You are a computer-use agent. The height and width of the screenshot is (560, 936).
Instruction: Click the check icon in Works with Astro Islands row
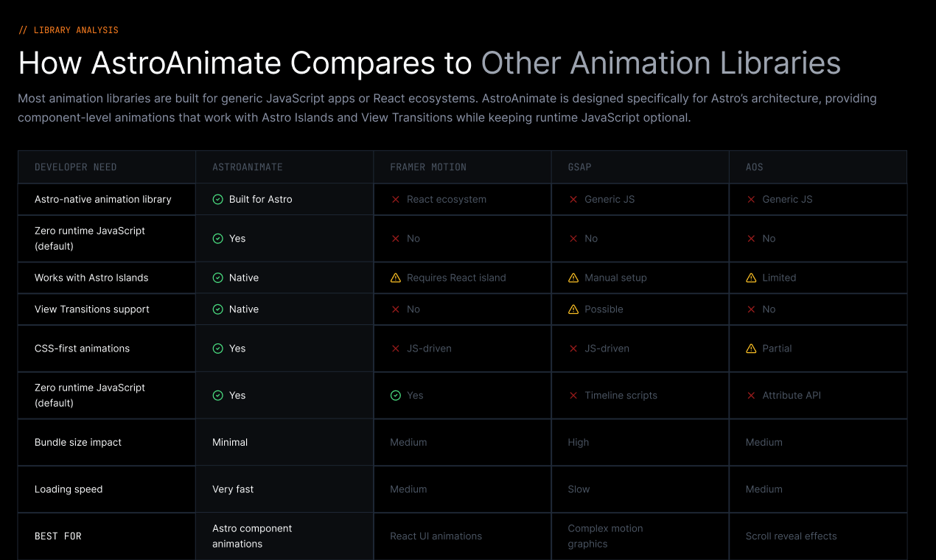tap(217, 278)
